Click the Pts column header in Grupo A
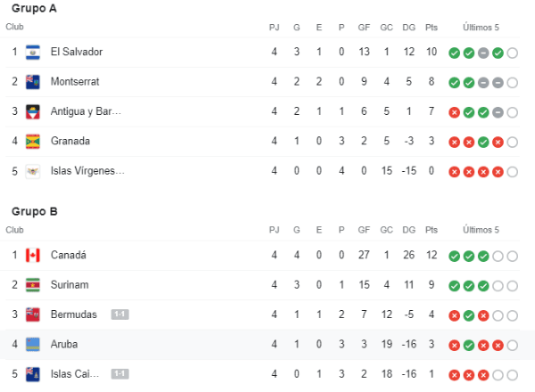This screenshot has width=535, height=392. pos(432,27)
